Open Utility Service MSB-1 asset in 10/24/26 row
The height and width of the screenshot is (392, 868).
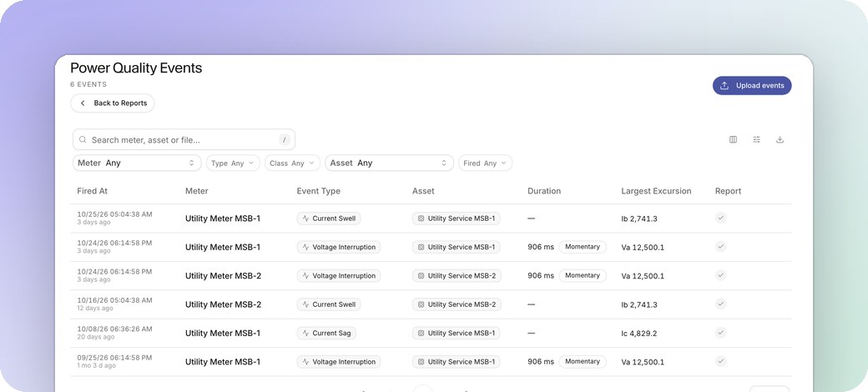click(457, 247)
